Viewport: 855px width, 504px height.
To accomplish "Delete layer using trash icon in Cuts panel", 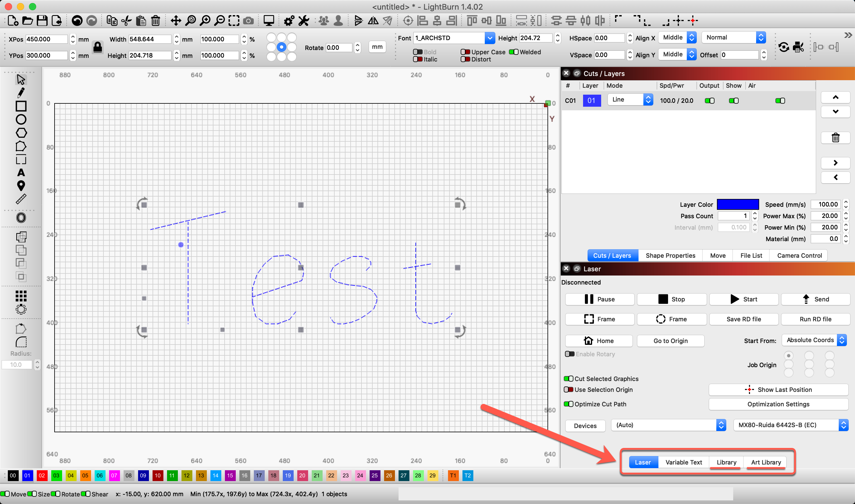I will click(x=835, y=137).
